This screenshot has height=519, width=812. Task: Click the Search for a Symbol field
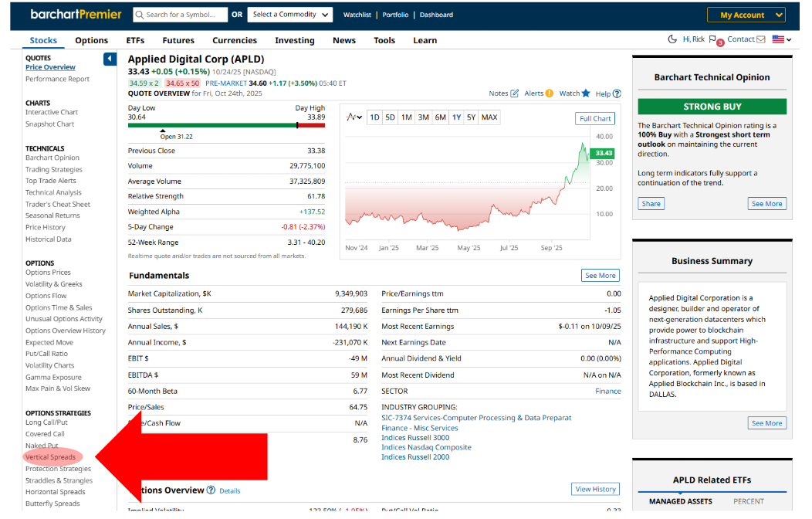pos(185,15)
